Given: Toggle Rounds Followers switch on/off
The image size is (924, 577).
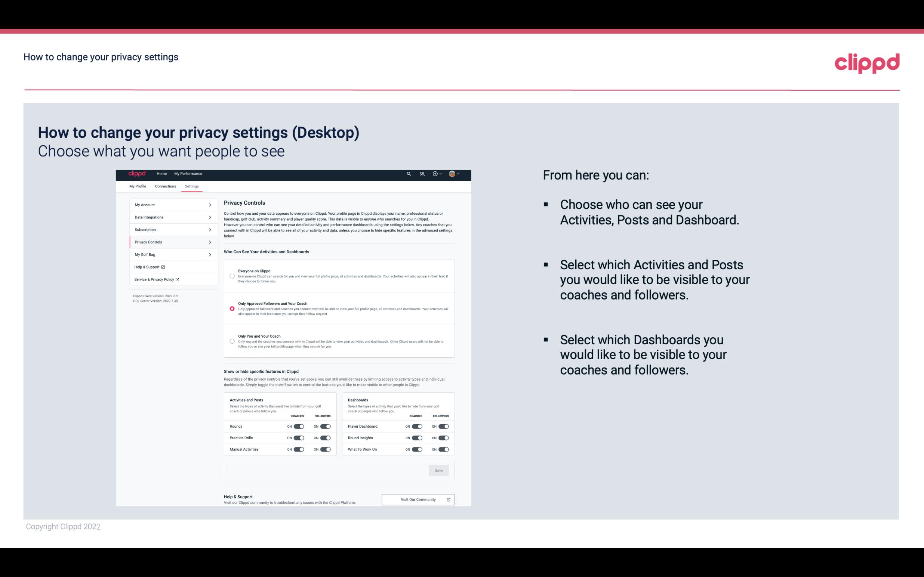Looking at the screenshot, I should [326, 426].
